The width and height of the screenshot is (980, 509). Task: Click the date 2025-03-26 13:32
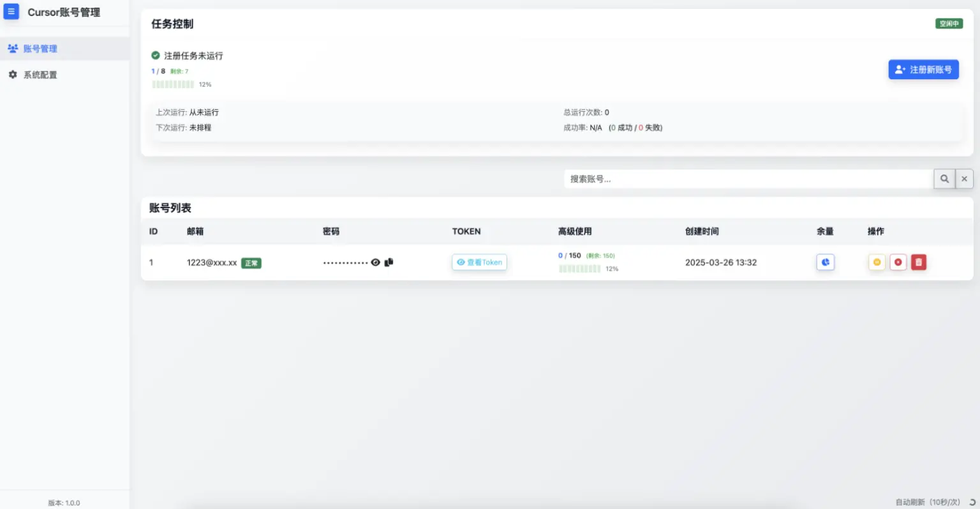point(721,262)
